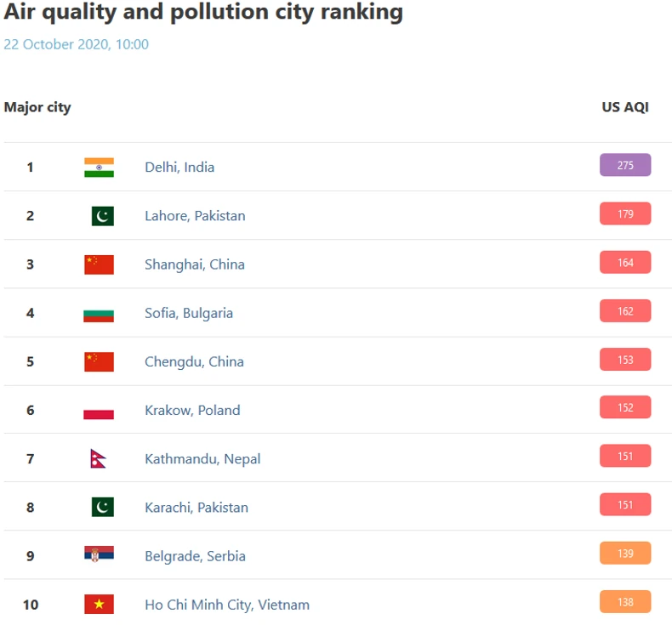
Task: Click the Serbia flag icon
Action: coord(99,556)
